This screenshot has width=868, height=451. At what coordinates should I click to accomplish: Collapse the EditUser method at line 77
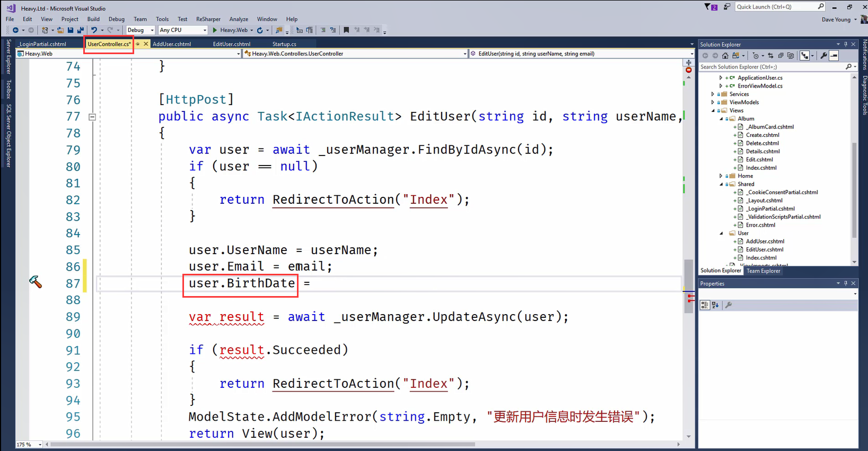[92, 117]
